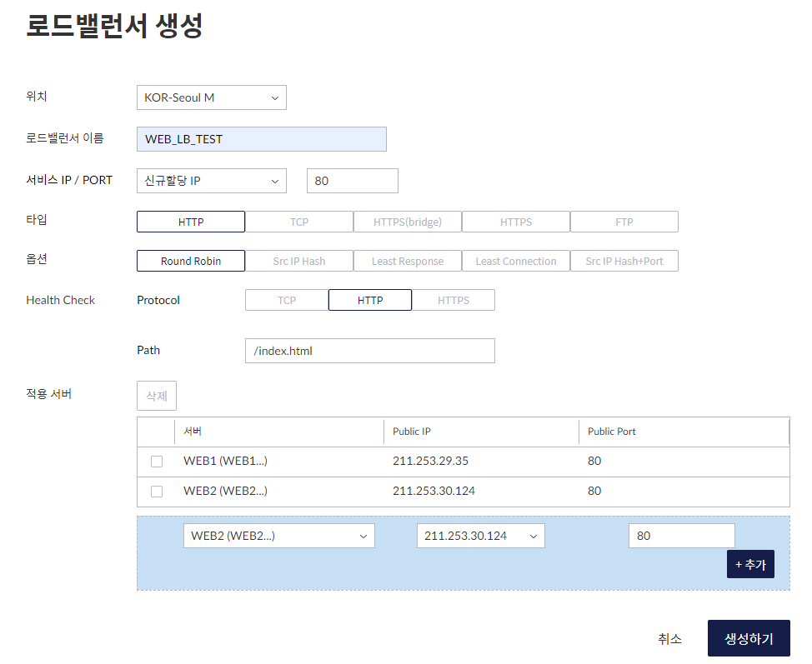Click the Public Port input in add panel
812x664 pixels.
[681, 537]
